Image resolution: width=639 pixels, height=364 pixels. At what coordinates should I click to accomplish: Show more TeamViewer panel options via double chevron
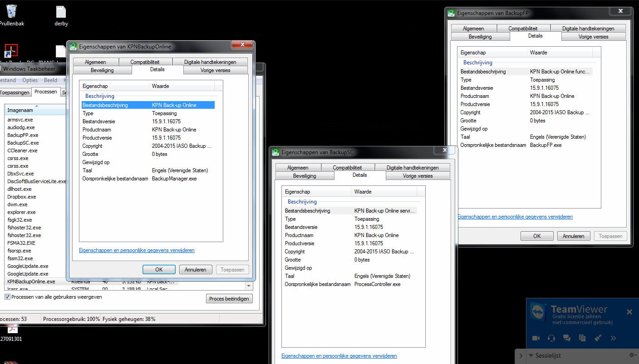click(614, 338)
